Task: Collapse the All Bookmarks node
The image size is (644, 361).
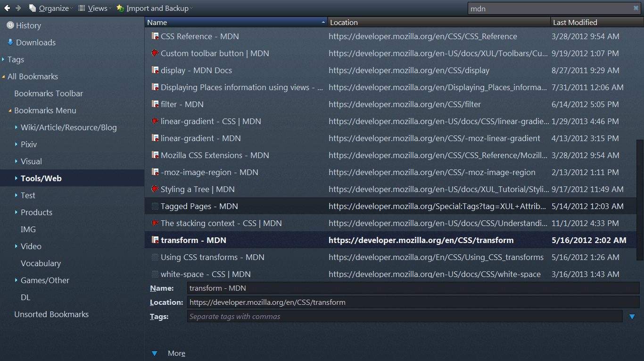Action: 3,76
